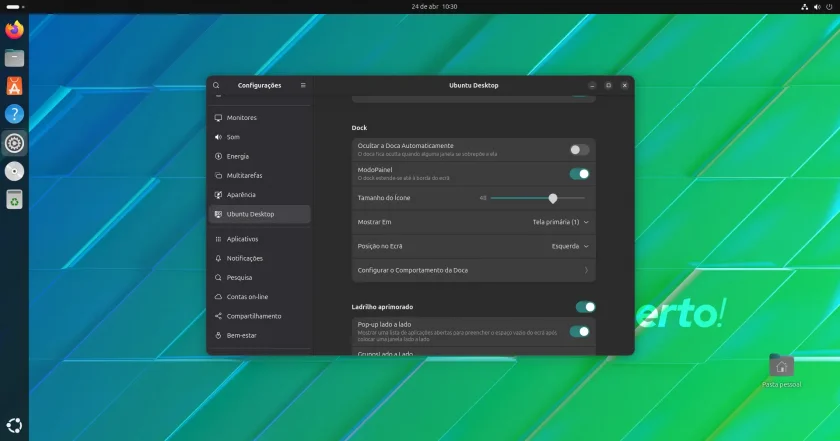Enable Ocultar a Doca Automaticamente switch
The image size is (840, 441).
(579, 150)
